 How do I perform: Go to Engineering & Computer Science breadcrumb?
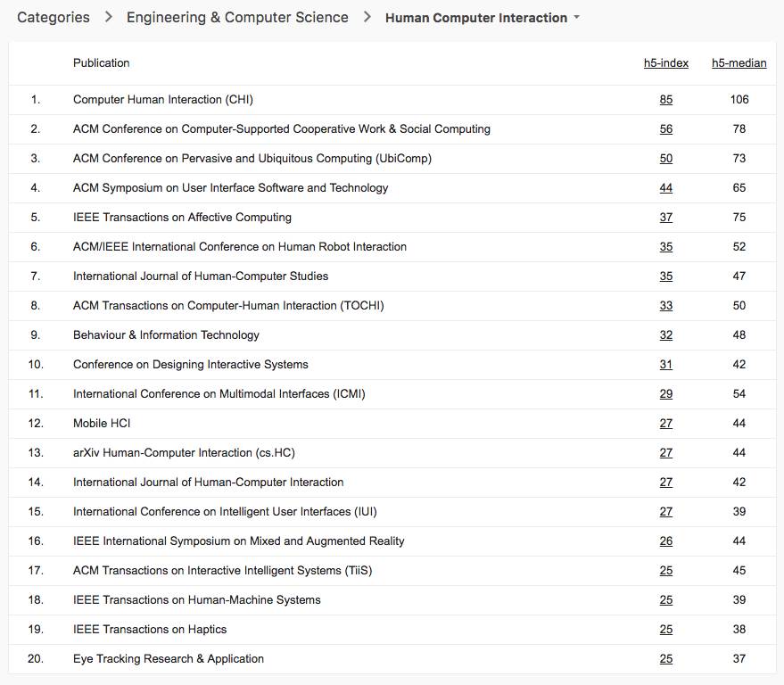click(x=237, y=18)
